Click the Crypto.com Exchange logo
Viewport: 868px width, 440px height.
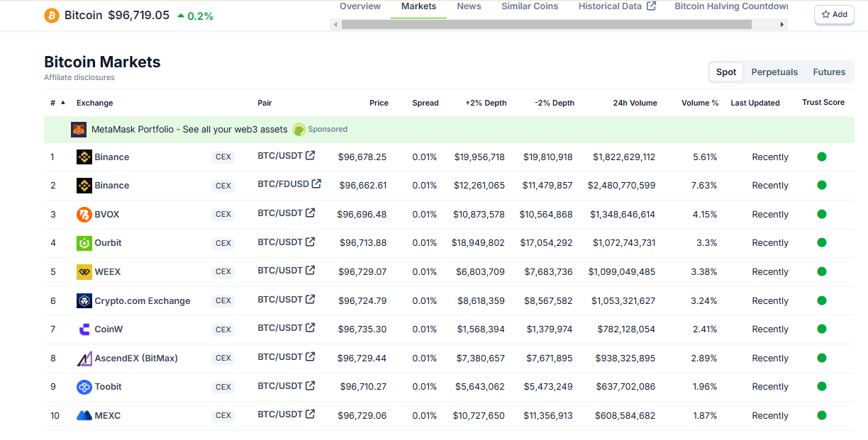point(84,300)
